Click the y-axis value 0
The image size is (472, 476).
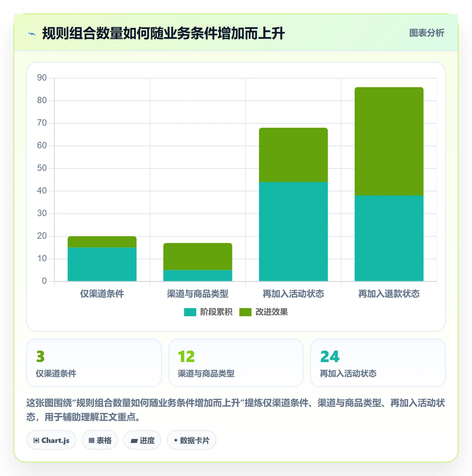pos(44,281)
